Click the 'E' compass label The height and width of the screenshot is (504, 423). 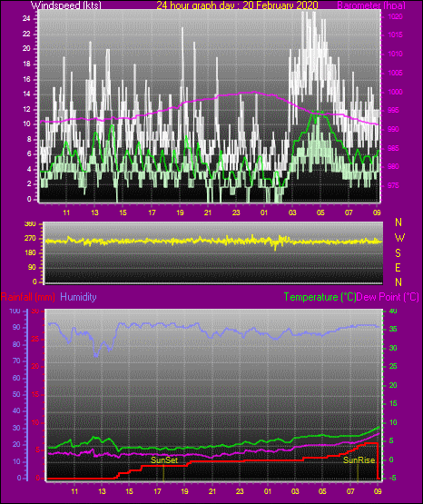tap(398, 268)
